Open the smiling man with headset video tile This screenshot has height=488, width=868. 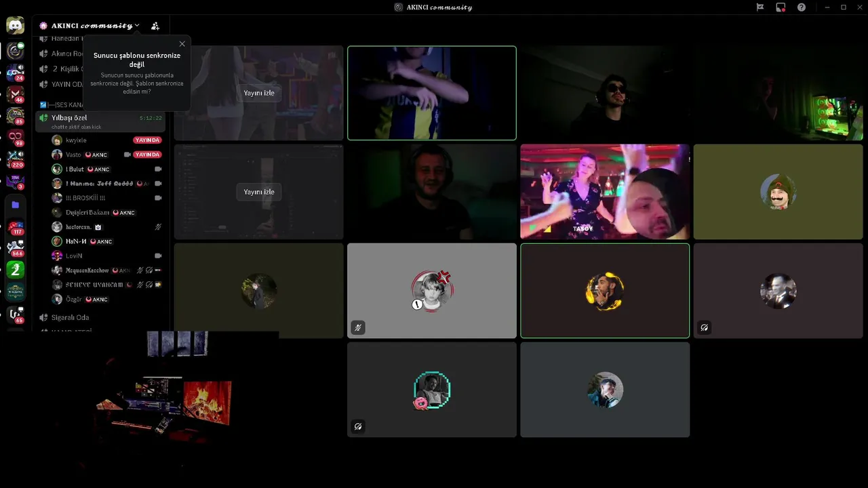tap(432, 192)
